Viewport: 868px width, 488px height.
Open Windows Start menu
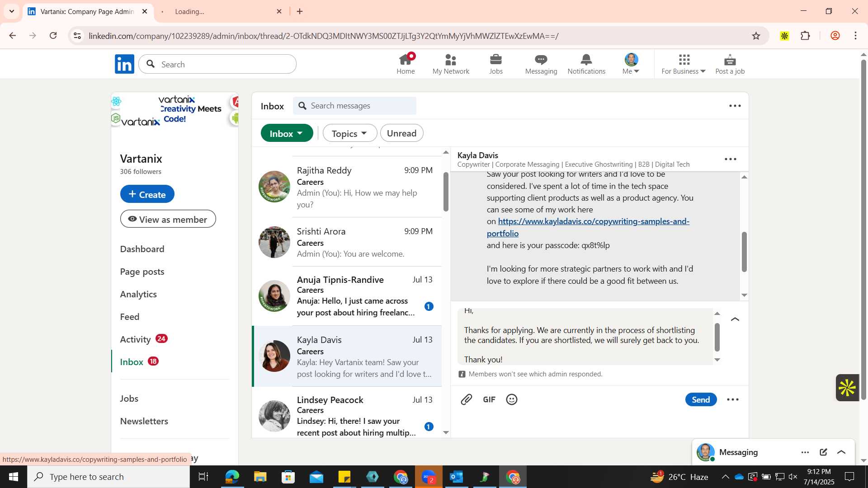[13, 477]
